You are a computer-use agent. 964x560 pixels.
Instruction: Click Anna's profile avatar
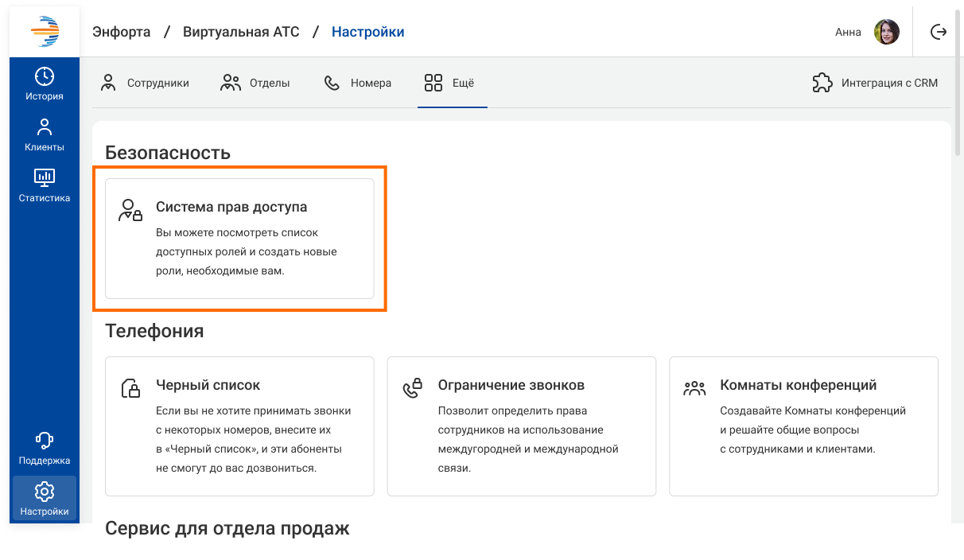pyautogui.click(x=887, y=32)
